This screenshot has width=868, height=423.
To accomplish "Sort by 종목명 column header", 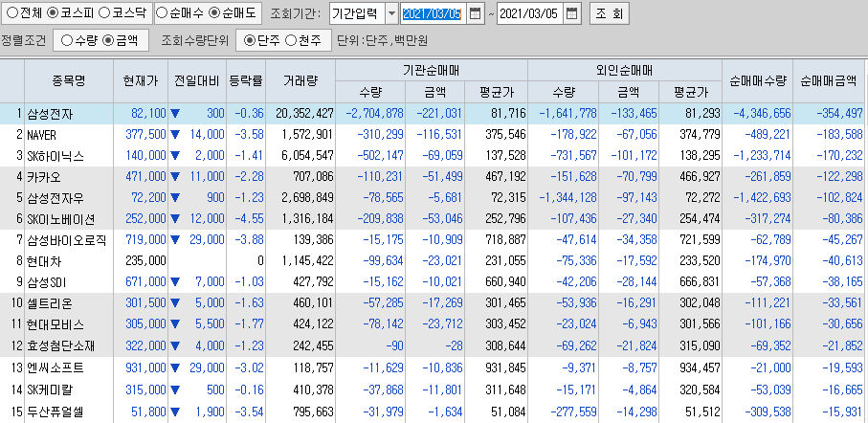I will click(x=69, y=80).
